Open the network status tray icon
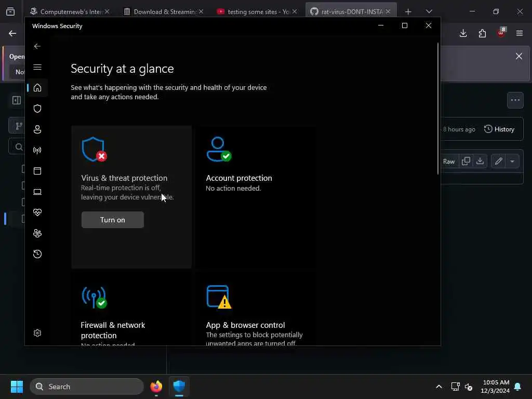The width and height of the screenshot is (532, 399). (x=455, y=387)
